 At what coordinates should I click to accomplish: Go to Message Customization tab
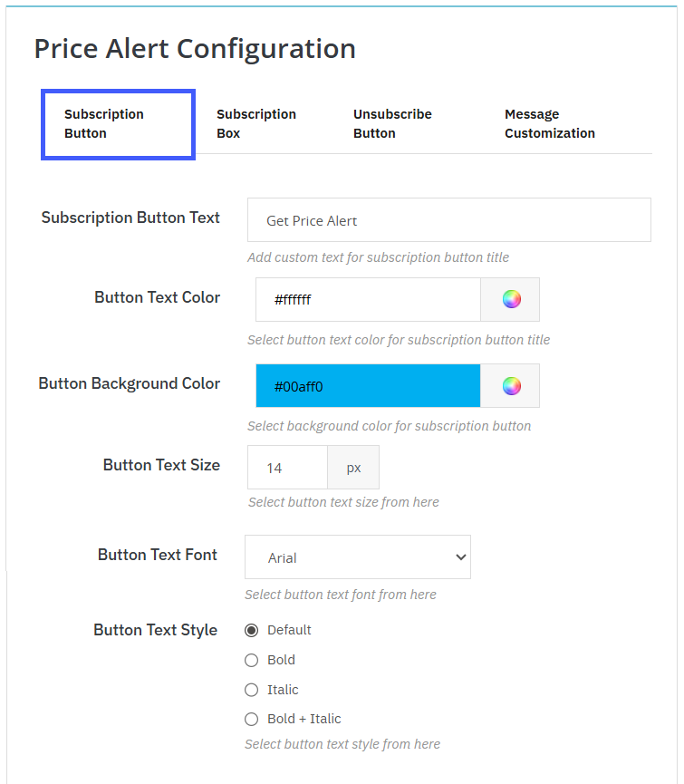pos(549,123)
